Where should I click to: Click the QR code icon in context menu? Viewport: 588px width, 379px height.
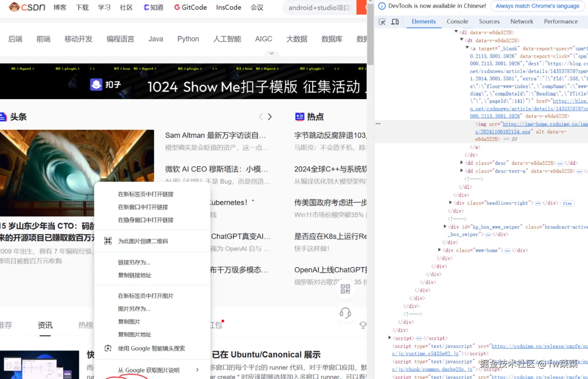tap(108, 241)
